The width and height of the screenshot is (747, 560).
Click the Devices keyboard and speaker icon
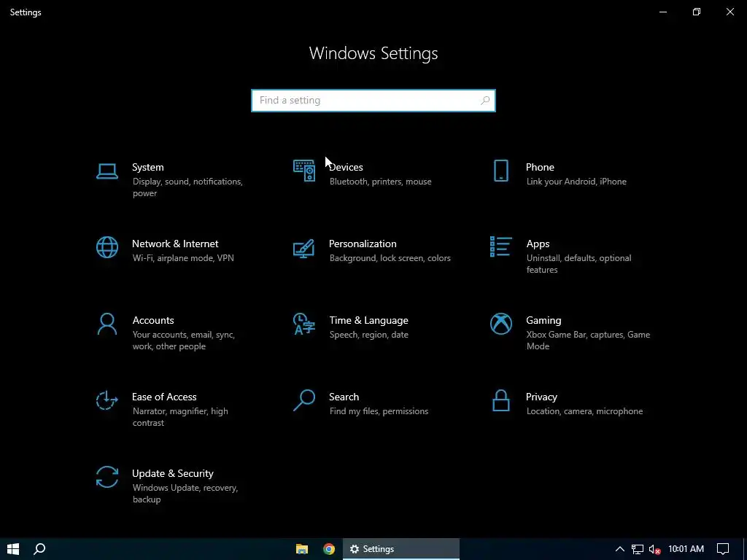304,171
